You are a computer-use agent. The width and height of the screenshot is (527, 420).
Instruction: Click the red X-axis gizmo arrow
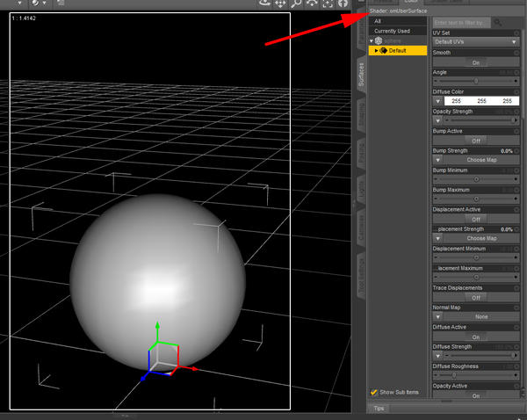pyautogui.click(x=195, y=369)
